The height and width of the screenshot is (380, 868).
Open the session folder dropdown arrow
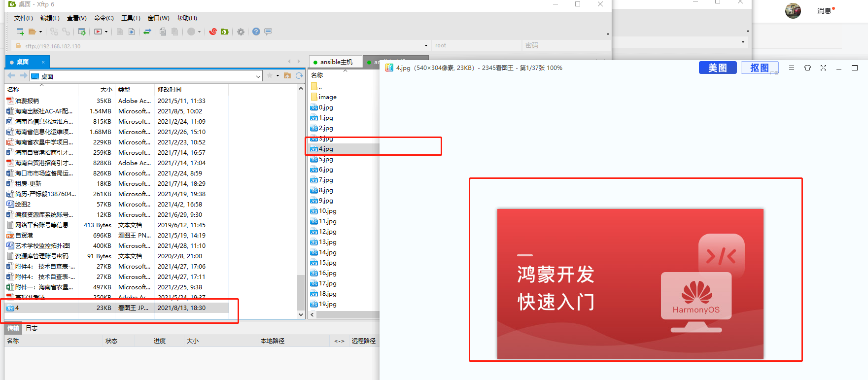pyautogui.click(x=40, y=32)
